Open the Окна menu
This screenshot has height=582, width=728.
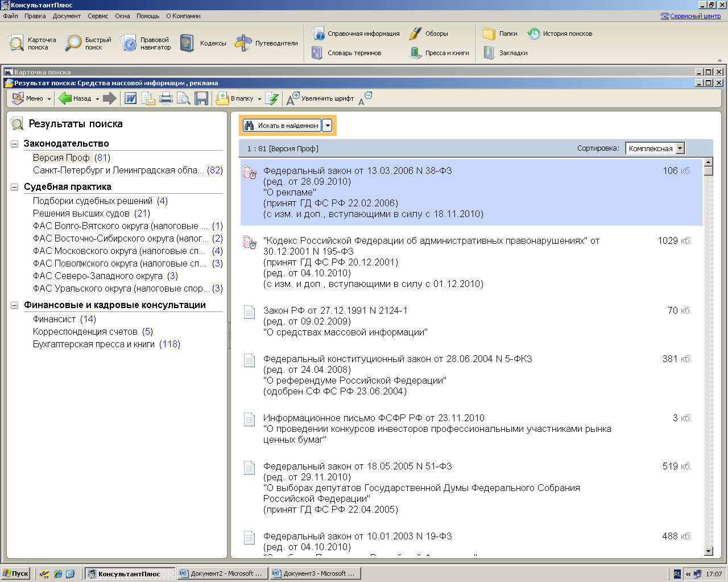click(x=122, y=16)
